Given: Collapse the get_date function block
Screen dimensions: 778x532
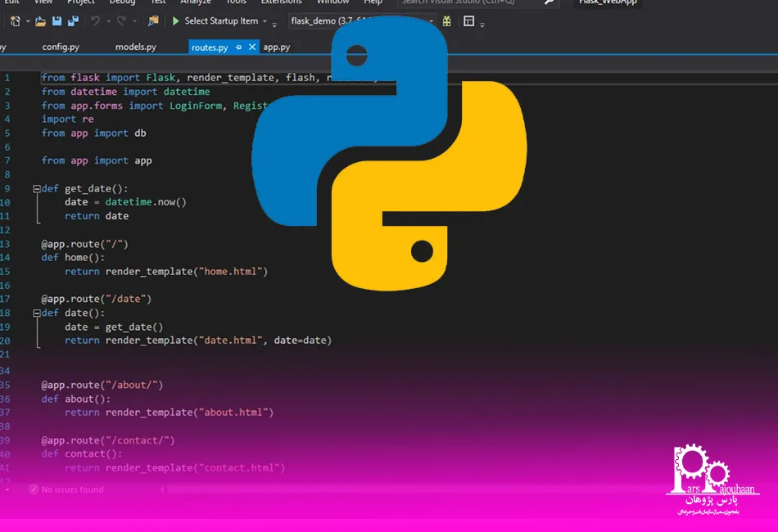Looking at the screenshot, I should click(x=37, y=188).
